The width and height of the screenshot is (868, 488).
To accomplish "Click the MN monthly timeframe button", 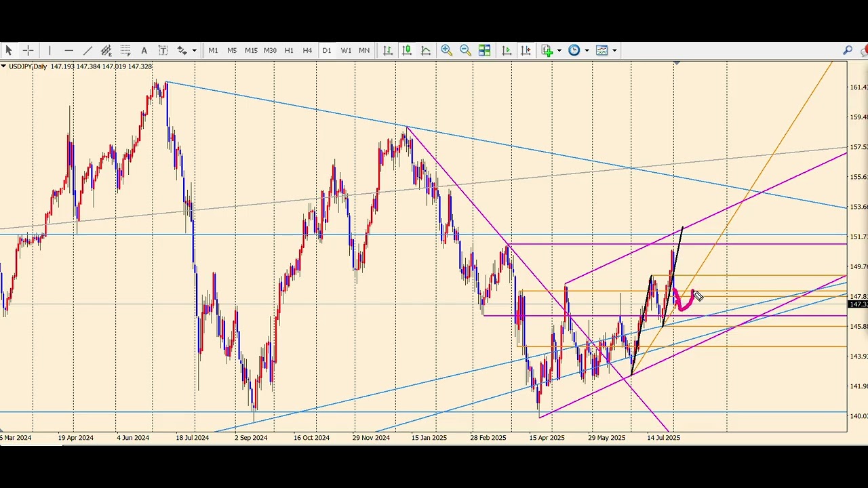I will click(364, 50).
